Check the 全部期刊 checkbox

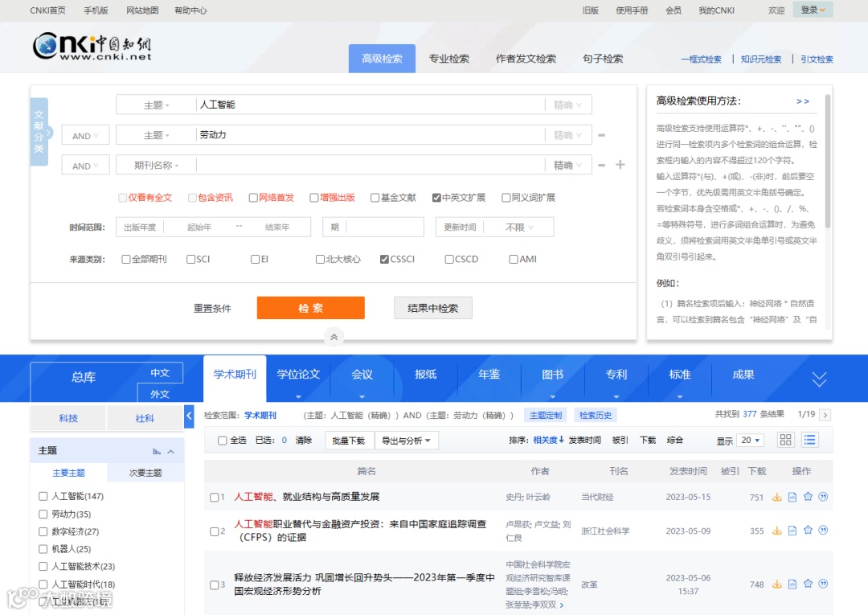tap(126, 259)
